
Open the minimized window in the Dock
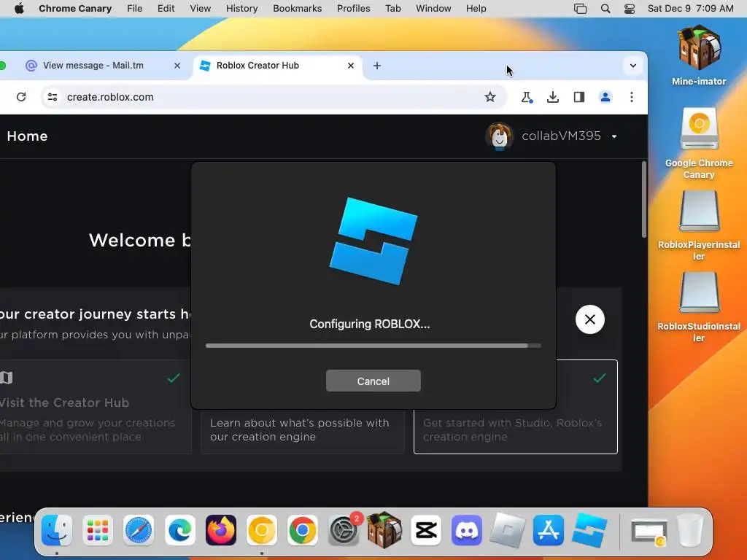tap(649, 531)
